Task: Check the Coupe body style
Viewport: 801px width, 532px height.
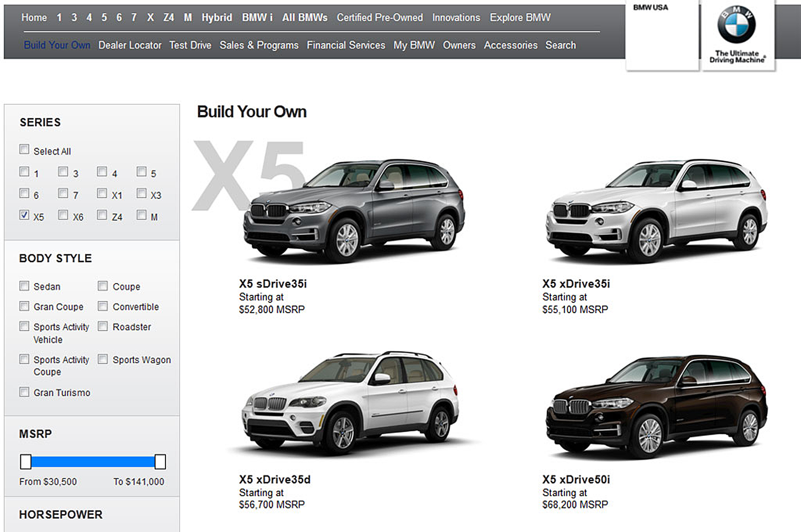Action: [103, 286]
